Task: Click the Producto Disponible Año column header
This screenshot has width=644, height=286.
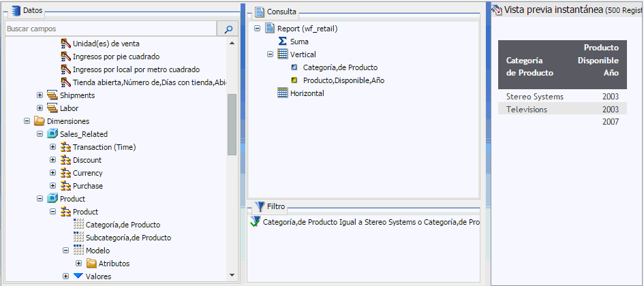Action: coord(598,61)
